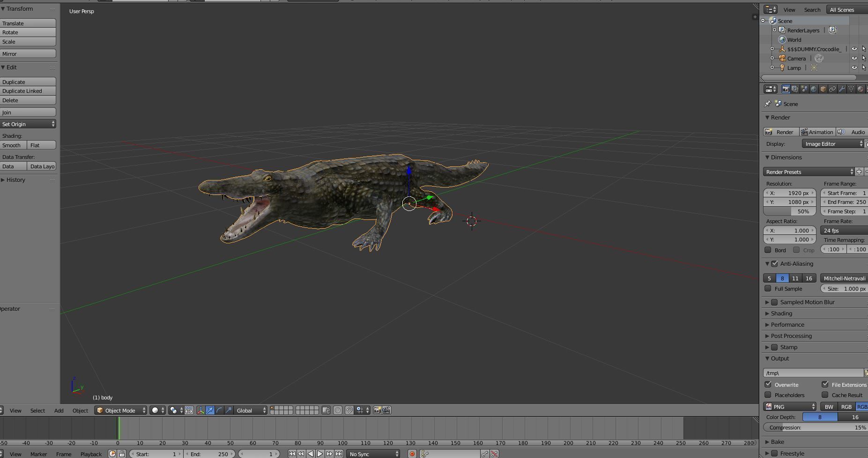The width and height of the screenshot is (868, 458).
Task: Select the Material sphere tab
Action: click(x=861, y=89)
